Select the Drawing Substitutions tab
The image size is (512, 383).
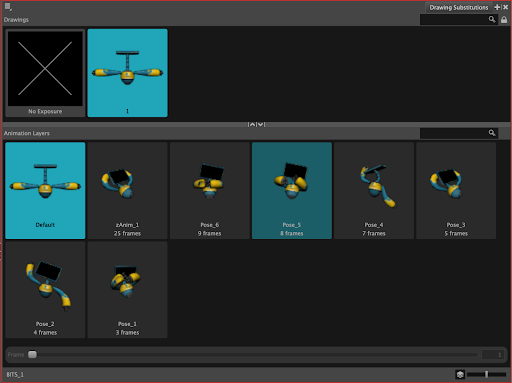coord(459,7)
